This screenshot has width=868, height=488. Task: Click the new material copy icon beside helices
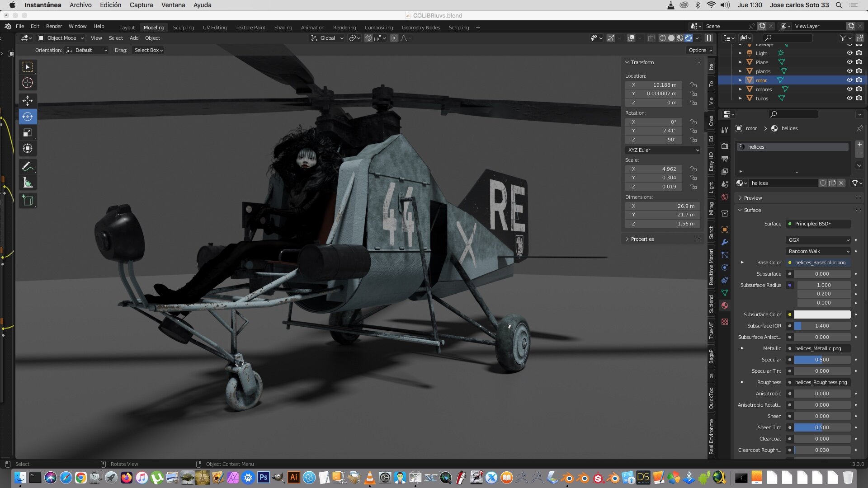coord(832,183)
